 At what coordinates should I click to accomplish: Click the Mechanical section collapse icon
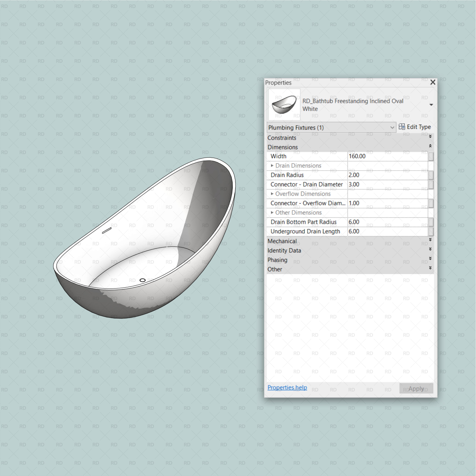(x=429, y=241)
